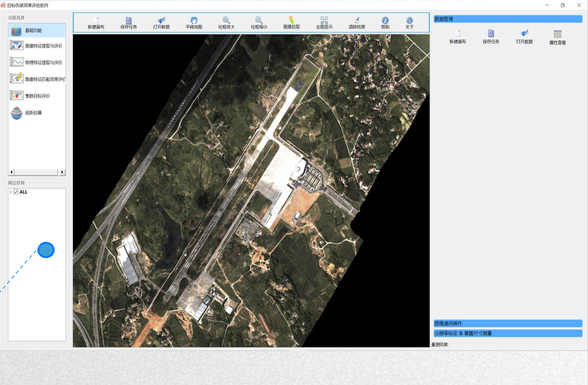Screen dimensions: 588x385
Task: Click the 量测结果 label
Action: (440, 345)
